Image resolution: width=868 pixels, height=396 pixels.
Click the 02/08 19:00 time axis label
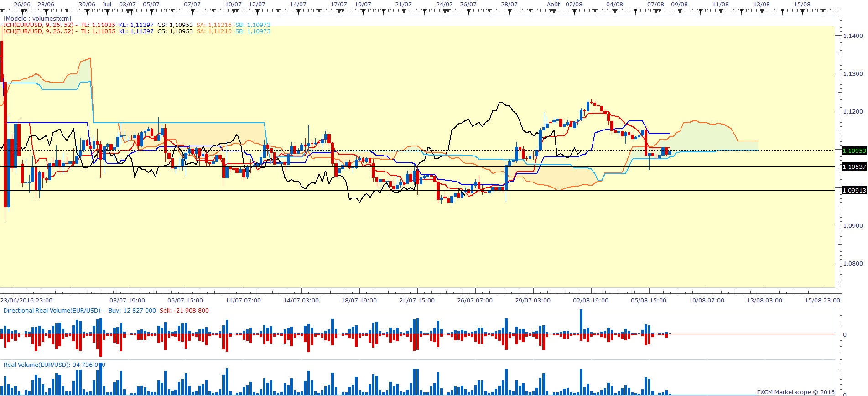pos(591,301)
